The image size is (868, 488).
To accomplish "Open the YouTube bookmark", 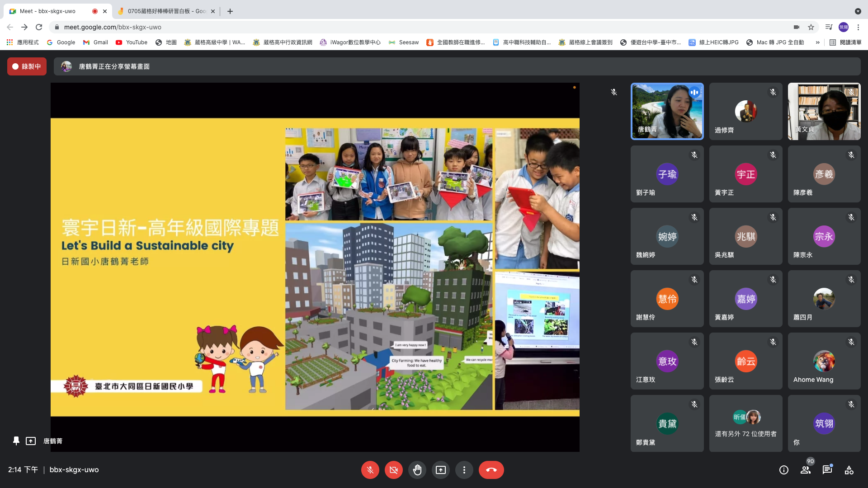I will pos(132,42).
